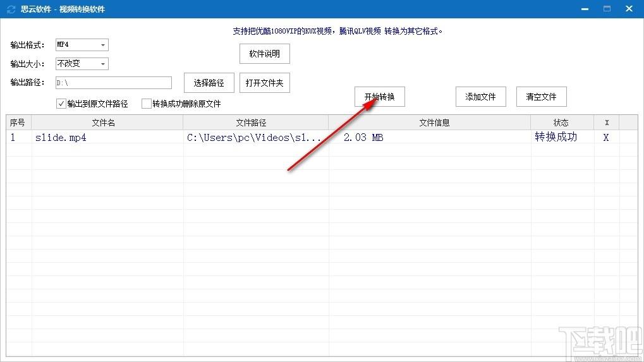This screenshot has width=644, height=362.
Task: Click the 软件说明 button
Action: point(265,54)
